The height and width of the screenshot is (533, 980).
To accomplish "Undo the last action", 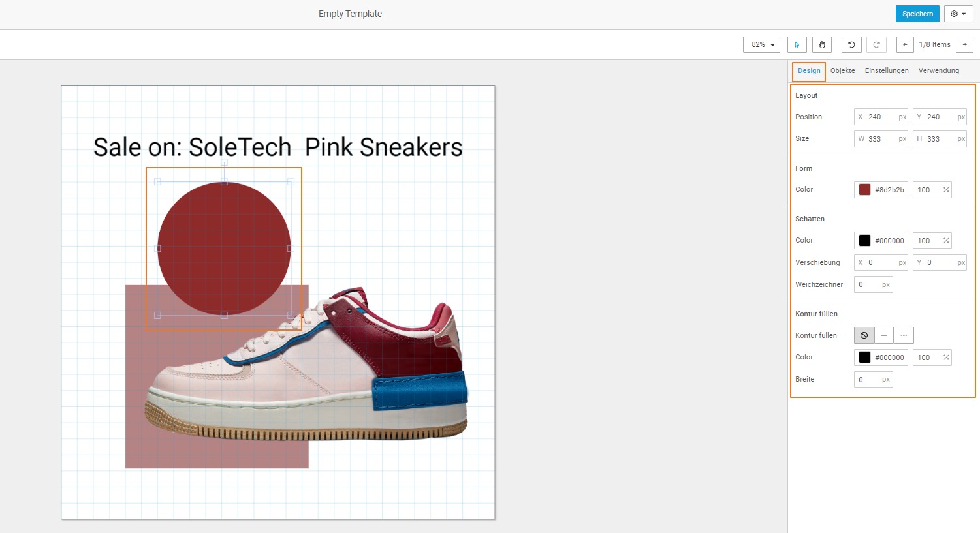I will click(x=851, y=44).
